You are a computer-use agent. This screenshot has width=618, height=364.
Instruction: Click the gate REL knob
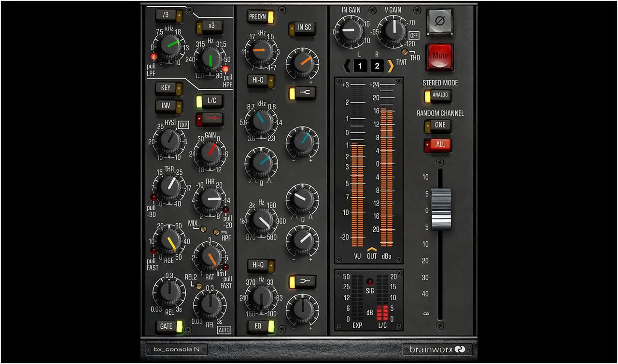[169, 292]
